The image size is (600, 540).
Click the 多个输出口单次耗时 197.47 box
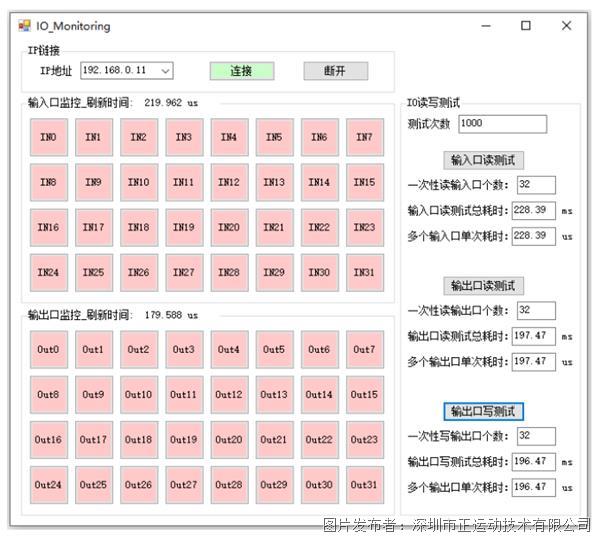pos(534,362)
